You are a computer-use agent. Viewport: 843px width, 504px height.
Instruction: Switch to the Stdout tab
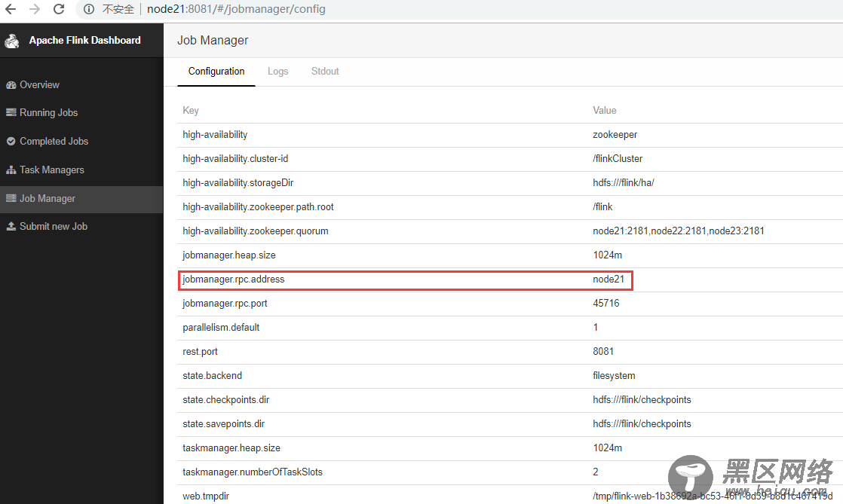point(325,72)
